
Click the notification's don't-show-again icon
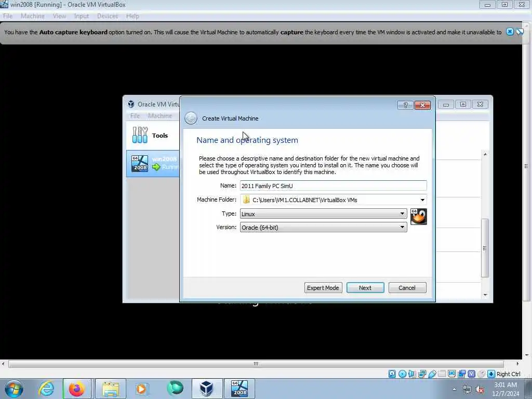pyautogui.click(x=520, y=32)
